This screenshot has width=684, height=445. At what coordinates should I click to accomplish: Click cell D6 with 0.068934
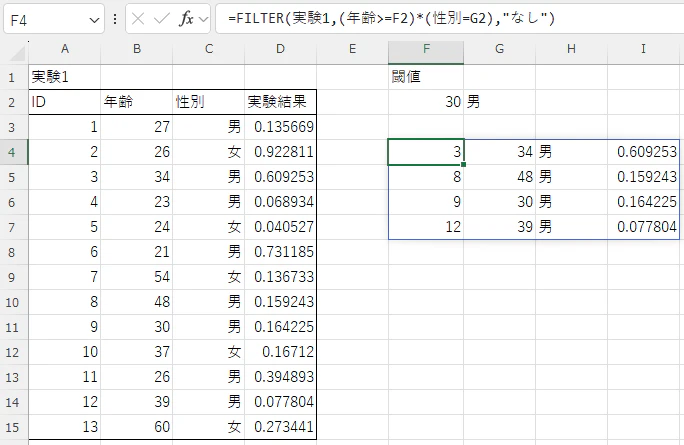click(x=280, y=202)
